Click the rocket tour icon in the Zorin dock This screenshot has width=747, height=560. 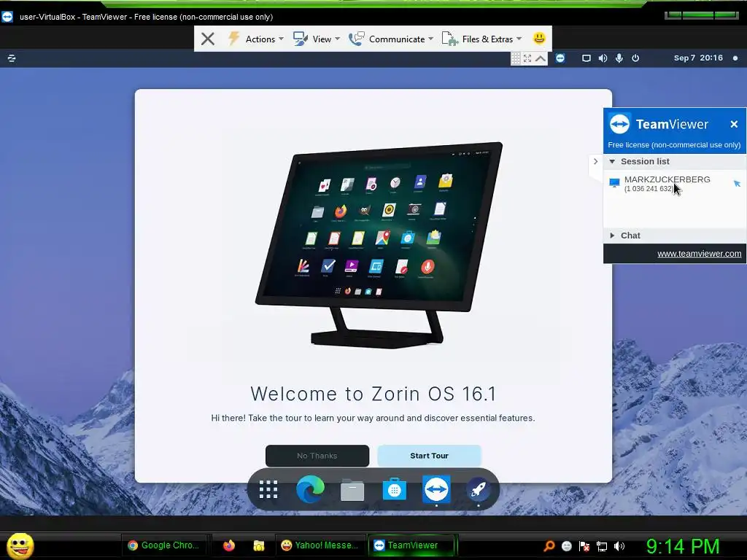click(478, 489)
